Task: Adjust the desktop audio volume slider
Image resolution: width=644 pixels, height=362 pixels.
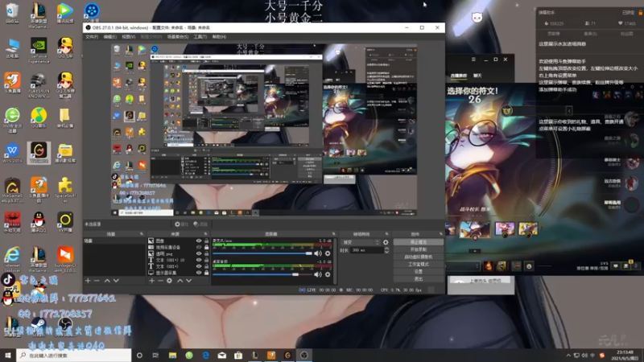Action: coord(262,274)
